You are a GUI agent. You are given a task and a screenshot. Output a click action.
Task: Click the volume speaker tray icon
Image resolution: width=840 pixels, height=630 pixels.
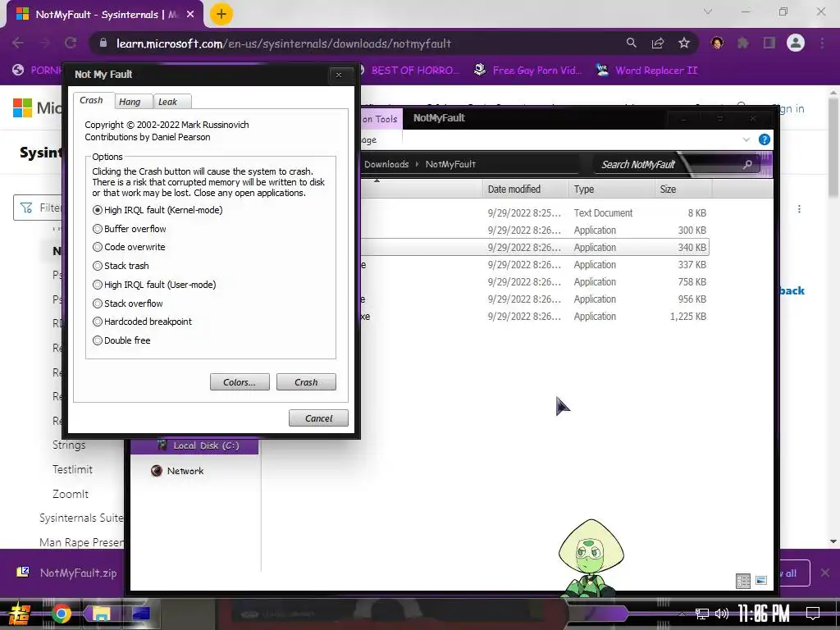[x=722, y=614]
